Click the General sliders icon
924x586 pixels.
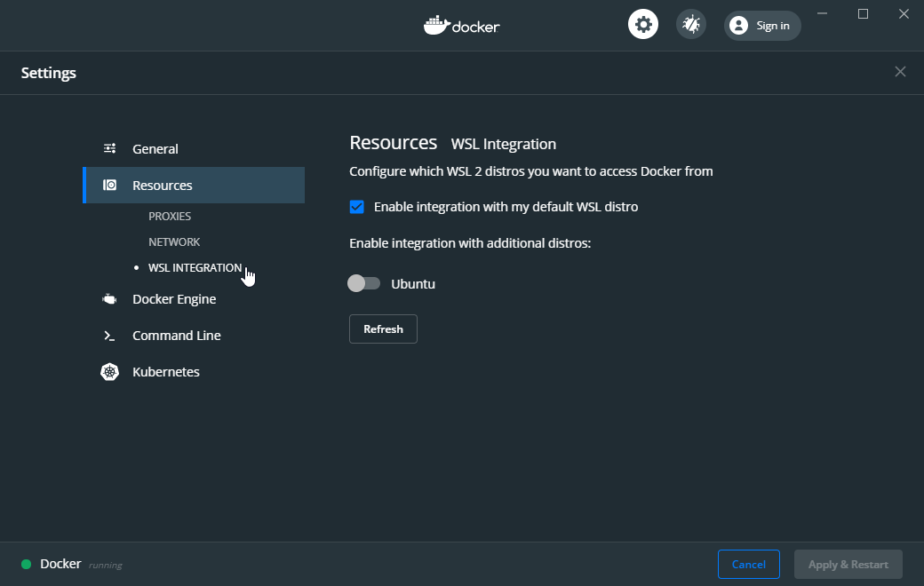(x=109, y=148)
